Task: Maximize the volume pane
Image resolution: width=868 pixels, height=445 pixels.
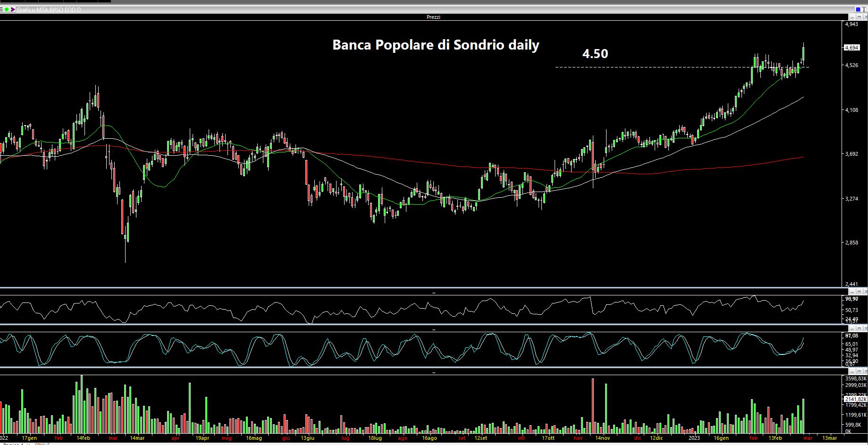Action: 859,372
